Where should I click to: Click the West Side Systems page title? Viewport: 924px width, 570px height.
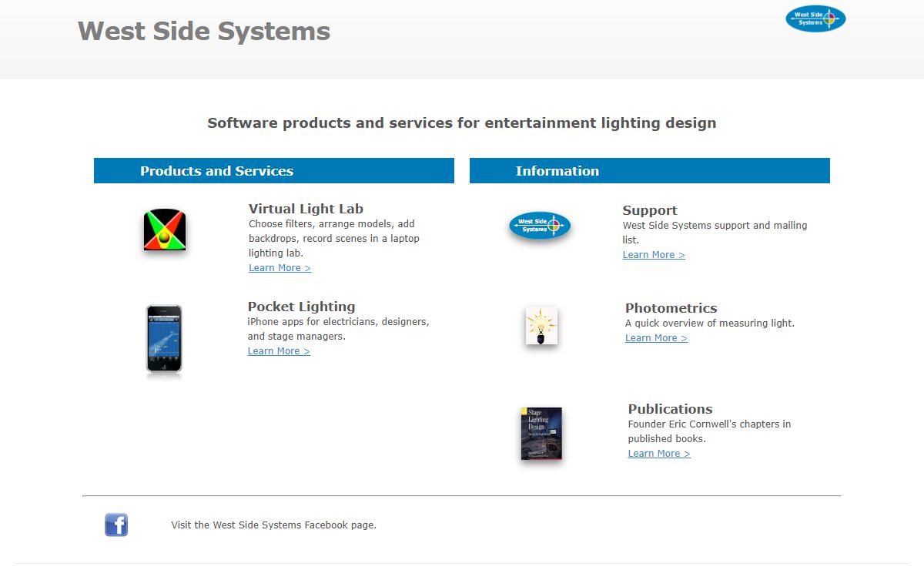point(204,31)
